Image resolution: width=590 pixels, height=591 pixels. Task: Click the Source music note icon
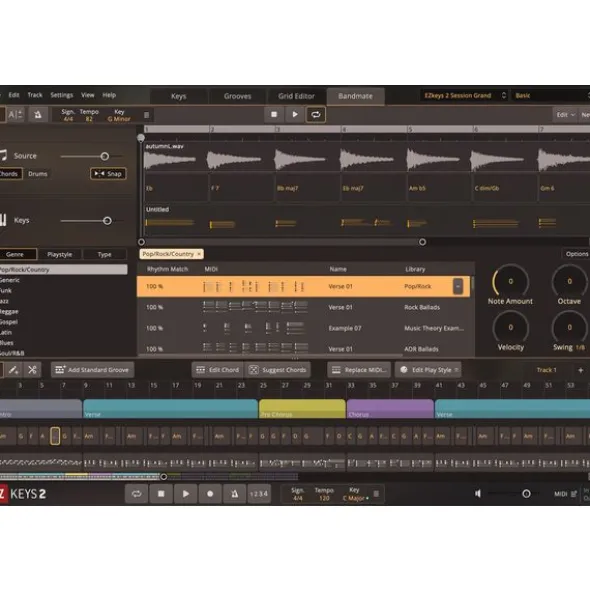3,155
